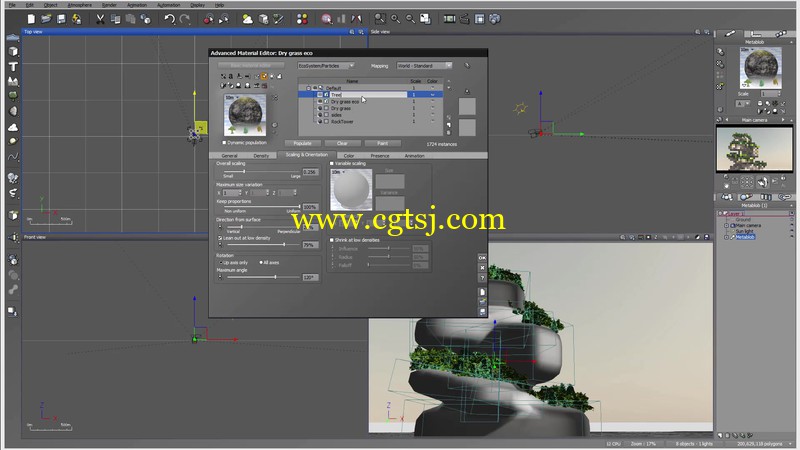Open the Object menu
This screenshot has height=450, width=800.
(50, 5)
